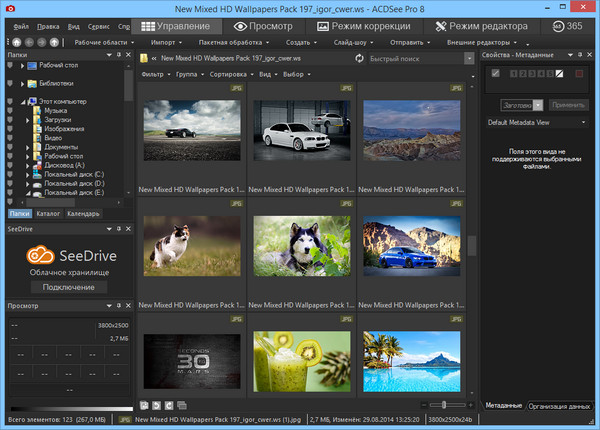Open the Фильтр dropdown menu
Image resolution: width=600 pixels, height=430 pixels.
click(x=155, y=74)
